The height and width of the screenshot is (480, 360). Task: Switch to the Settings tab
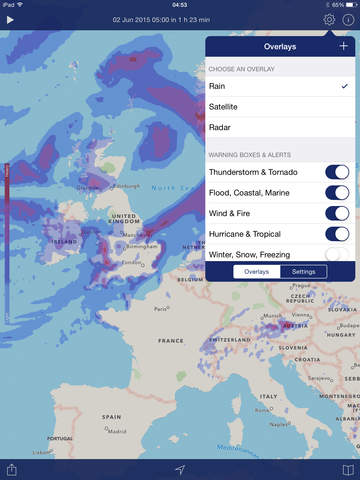304,272
